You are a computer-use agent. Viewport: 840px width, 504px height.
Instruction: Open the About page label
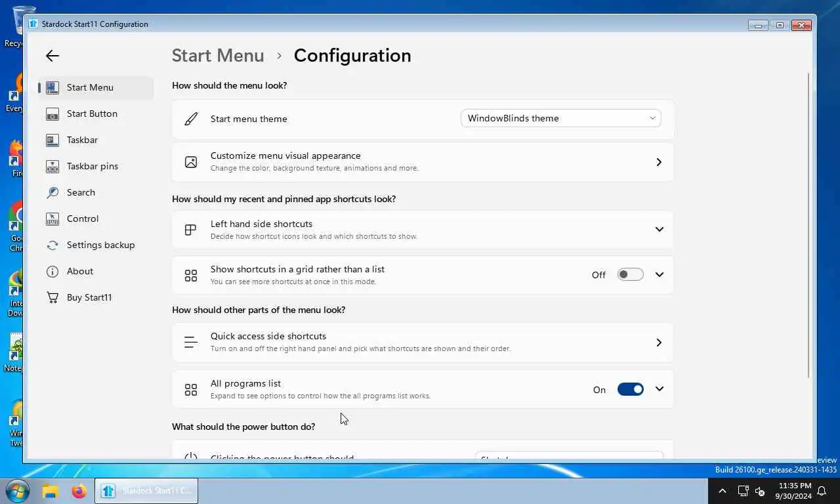coord(80,271)
